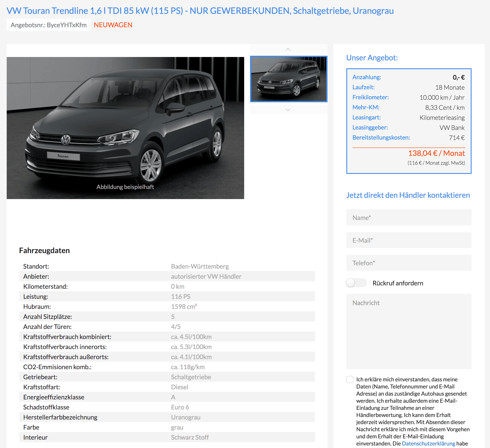Click the Unser Angebot heading
Viewport: 490px width, 448px height.
[372, 58]
